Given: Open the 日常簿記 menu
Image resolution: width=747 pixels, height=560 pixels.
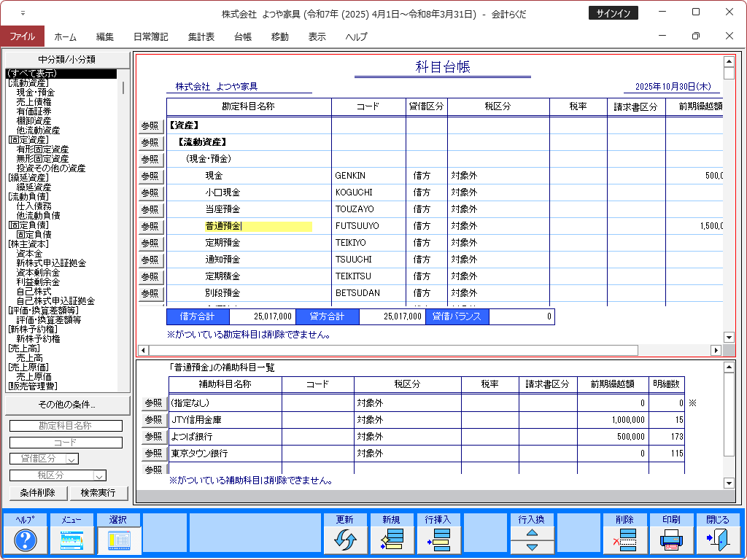Looking at the screenshot, I should (150, 36).
